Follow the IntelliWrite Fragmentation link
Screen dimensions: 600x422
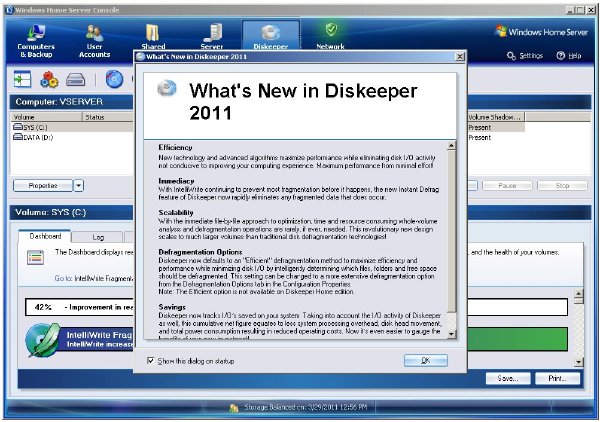pyautogui.click(x=103, y=279)
